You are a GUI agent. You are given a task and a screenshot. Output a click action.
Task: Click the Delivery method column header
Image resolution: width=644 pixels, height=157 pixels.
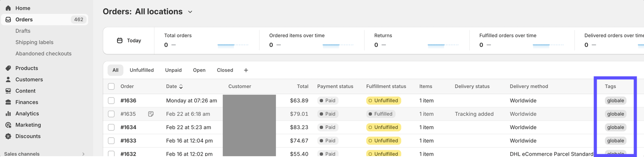pyautogui.click(x=529, y=86)
